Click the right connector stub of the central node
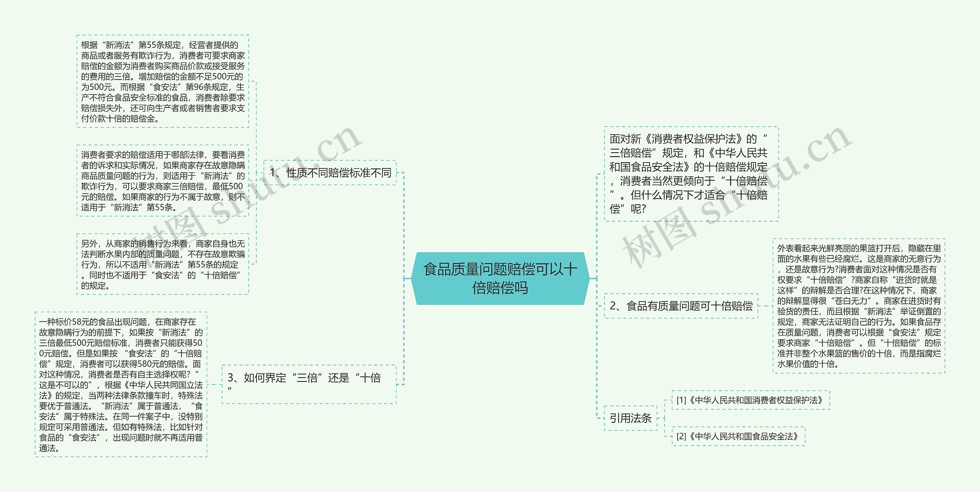Screen dimensions: 980x492 [593, 279]
